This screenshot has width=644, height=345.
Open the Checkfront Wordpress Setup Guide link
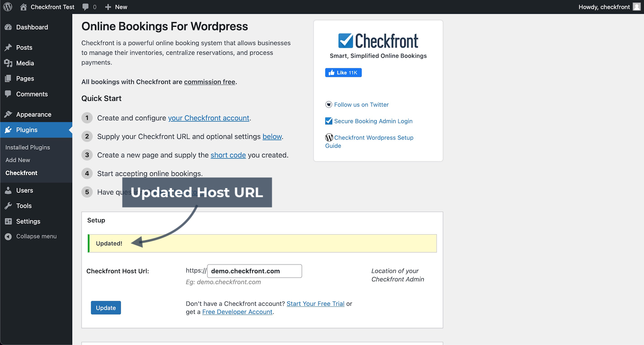[369, 142]
